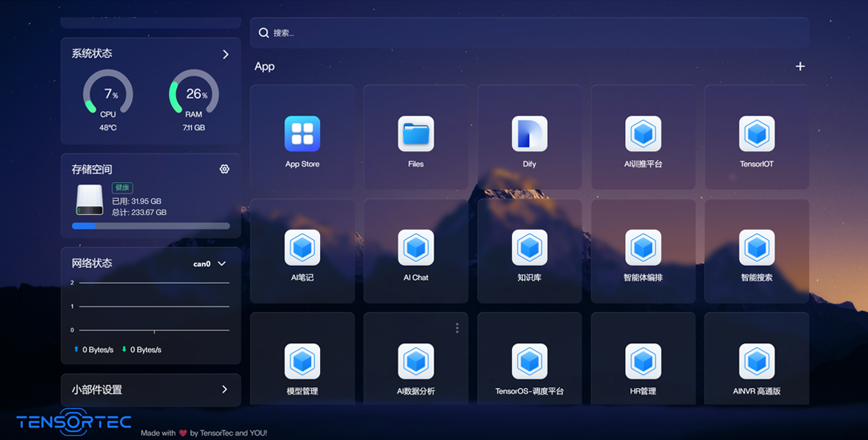Launch the Files app
Screen dimensions: 868x440
pos(415,134)
